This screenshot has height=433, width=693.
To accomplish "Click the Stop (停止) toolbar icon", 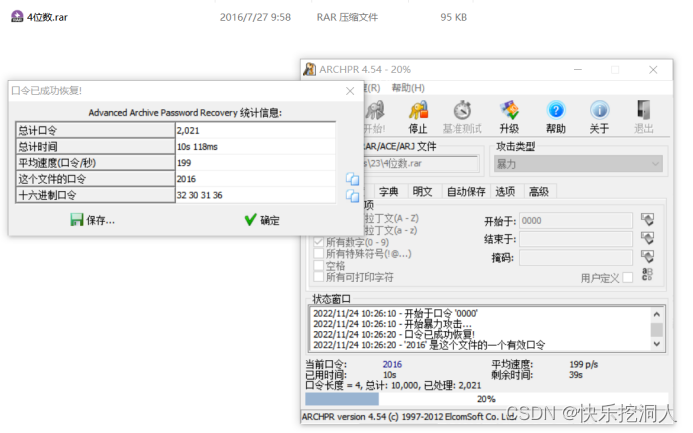I will coord(418,110).
